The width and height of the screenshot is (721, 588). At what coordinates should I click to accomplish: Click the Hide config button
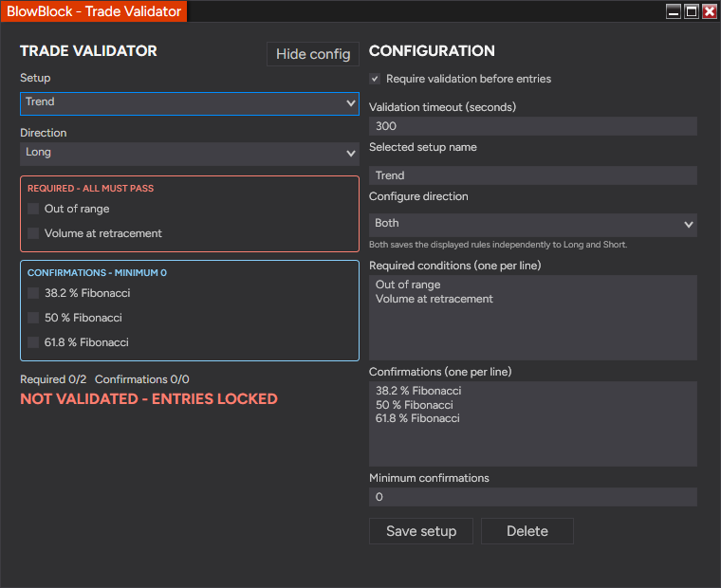(313, 54)
